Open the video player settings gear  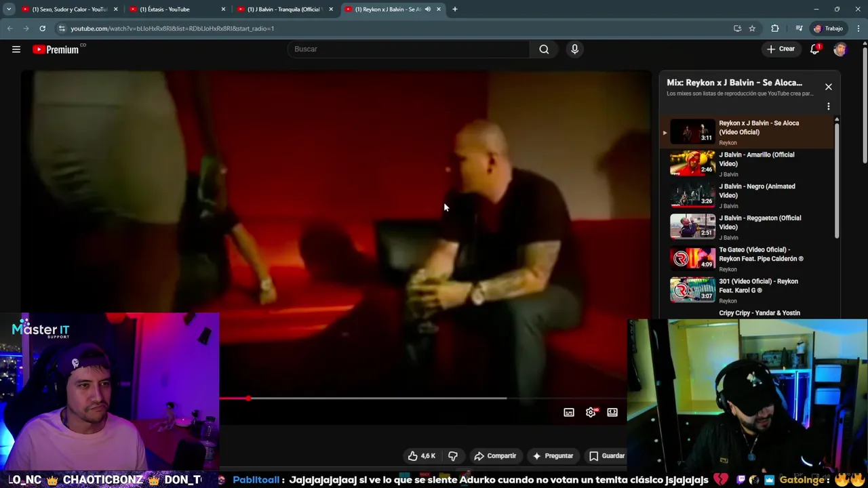pyautogui.click(x=591, y=412)
